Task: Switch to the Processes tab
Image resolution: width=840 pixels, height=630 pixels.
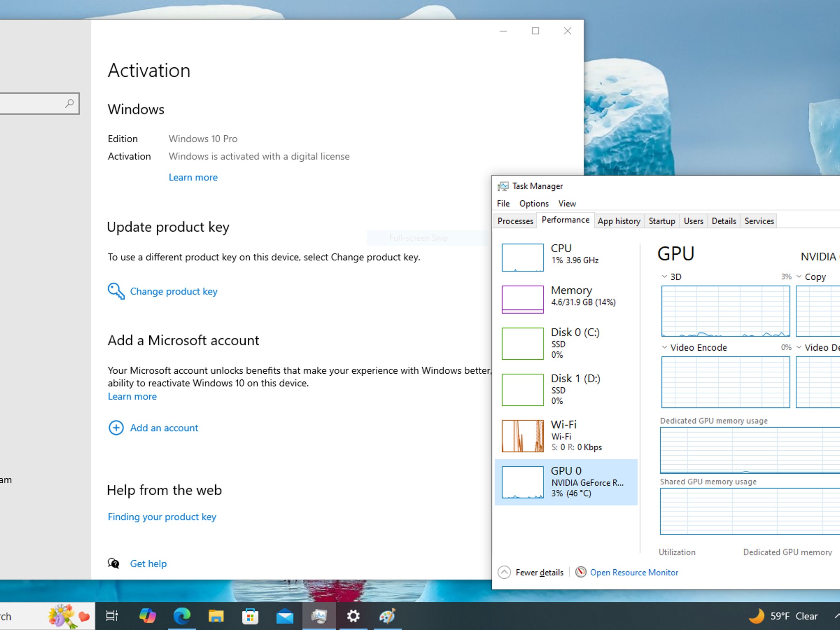Action: 515,221
